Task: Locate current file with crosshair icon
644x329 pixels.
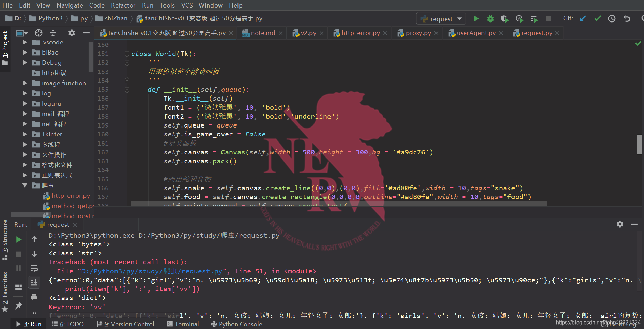Action: (39, 33)
